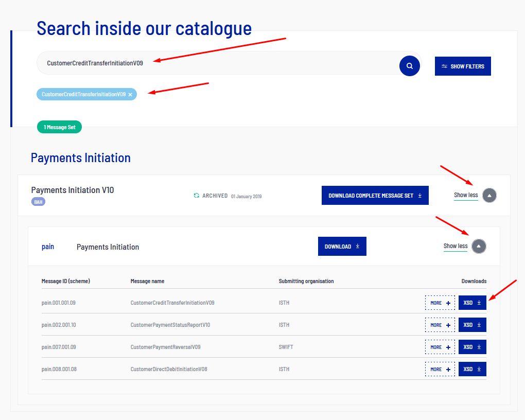Viewport: 525px width, 420px height.
Task: Click the BAH badge
Action: [x=38, y=202]
